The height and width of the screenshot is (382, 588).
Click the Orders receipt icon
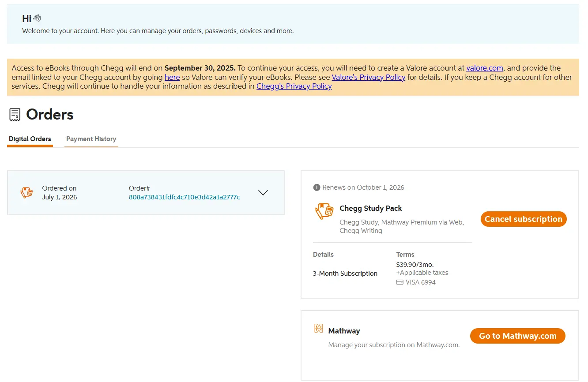tap(15, 115)
